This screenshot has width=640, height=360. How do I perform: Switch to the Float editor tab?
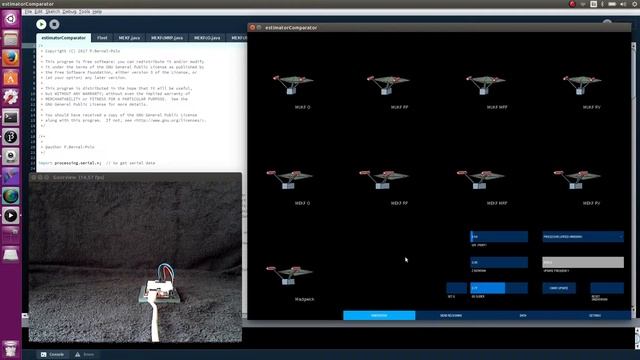(x=102, y=38)
